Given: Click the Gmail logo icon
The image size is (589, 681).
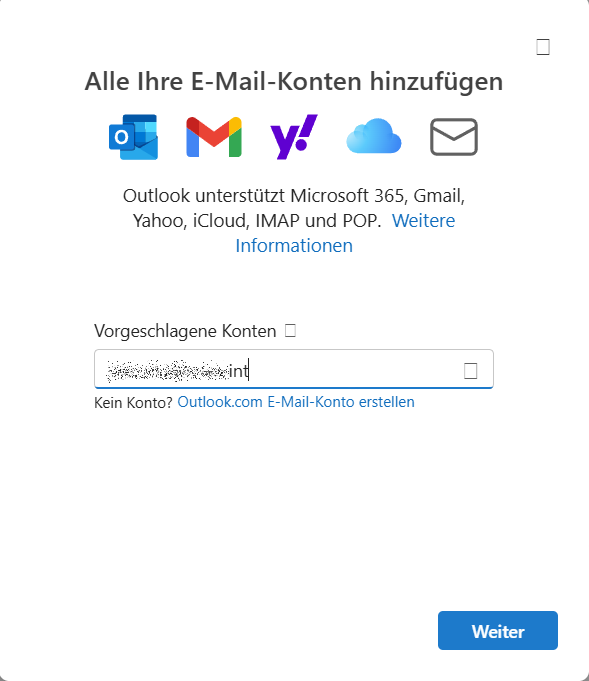Looking at the screenshot, I should pyautogui.click(x=214, y=137).
